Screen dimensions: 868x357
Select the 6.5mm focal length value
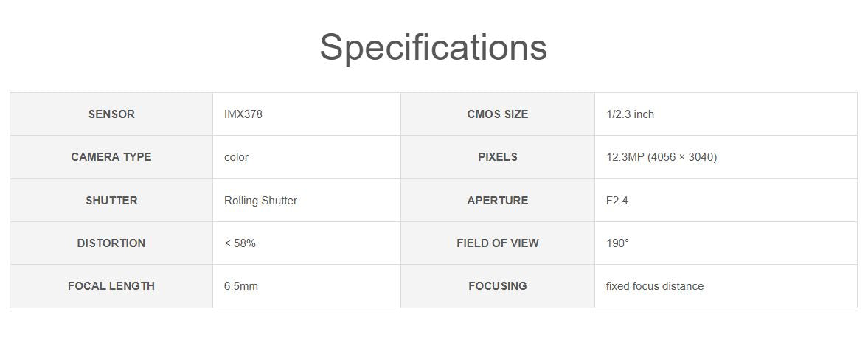241,286
